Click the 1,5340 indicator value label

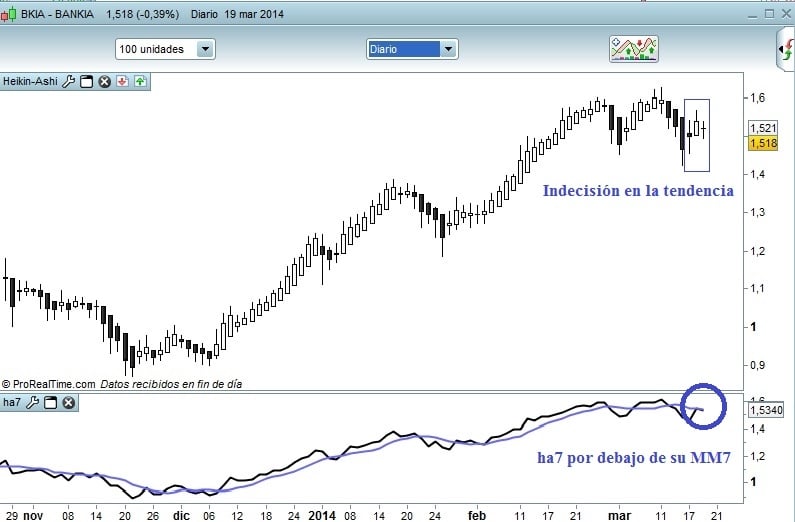tap(766, 409)
